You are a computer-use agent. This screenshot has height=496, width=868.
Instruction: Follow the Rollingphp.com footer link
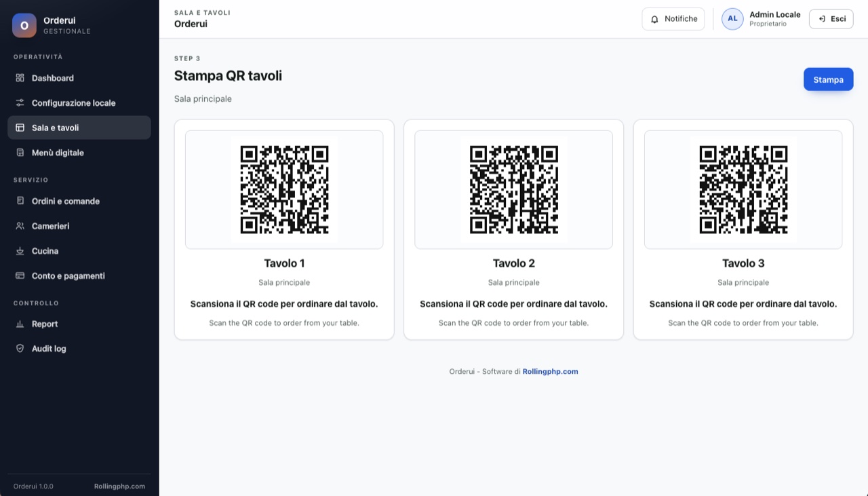550,372
